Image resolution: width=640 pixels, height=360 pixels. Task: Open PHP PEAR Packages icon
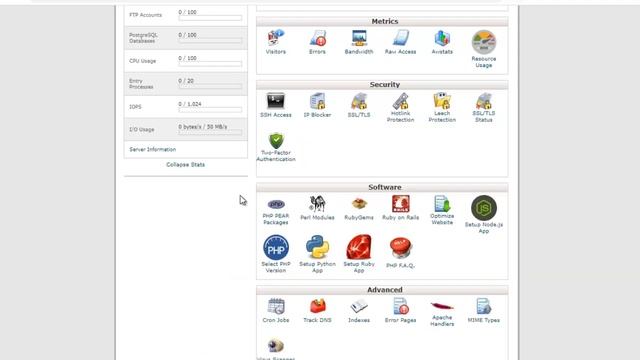[276, 204]
